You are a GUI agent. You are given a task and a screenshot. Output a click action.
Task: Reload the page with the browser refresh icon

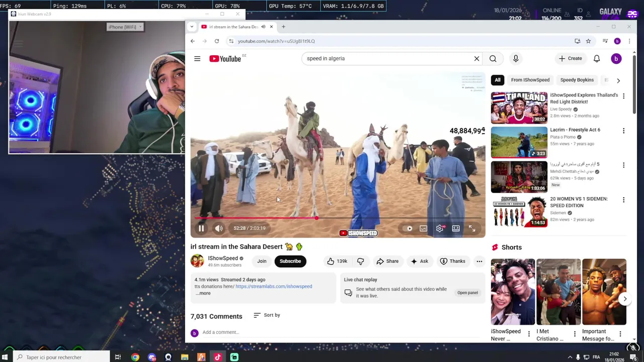pyautogui.click(x=217, y=41)
